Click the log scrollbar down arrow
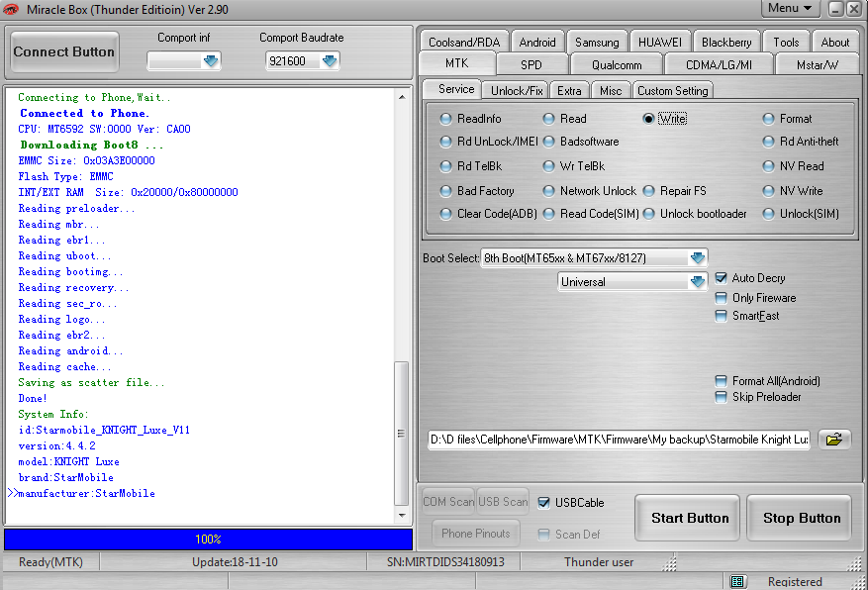The height and width of the screenshot is (590, 868). 402,516
